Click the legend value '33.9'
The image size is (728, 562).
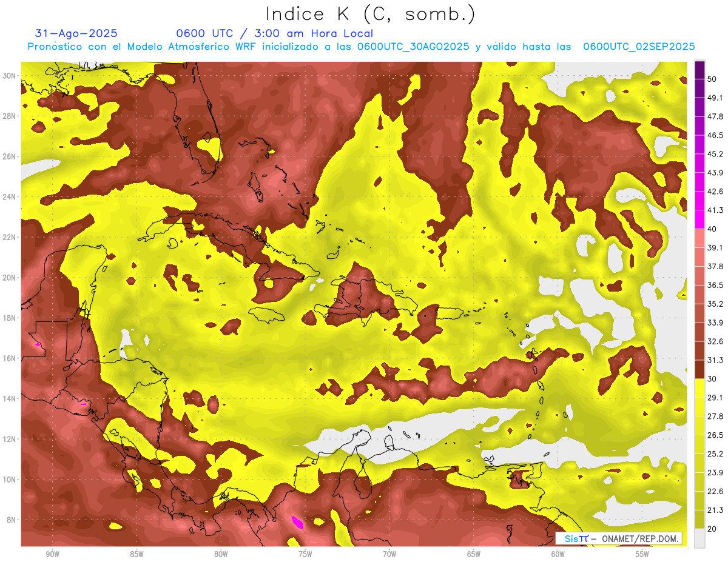715,323
